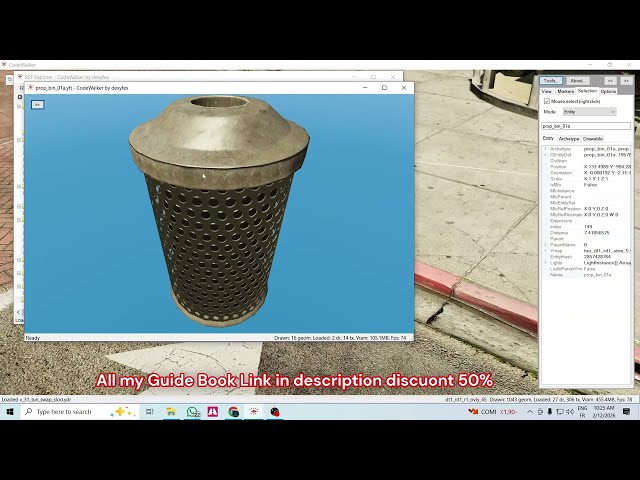Viewport: 640px width, 480px height.
Task: Open the Windows Start menu
Action: pos(10,412)
